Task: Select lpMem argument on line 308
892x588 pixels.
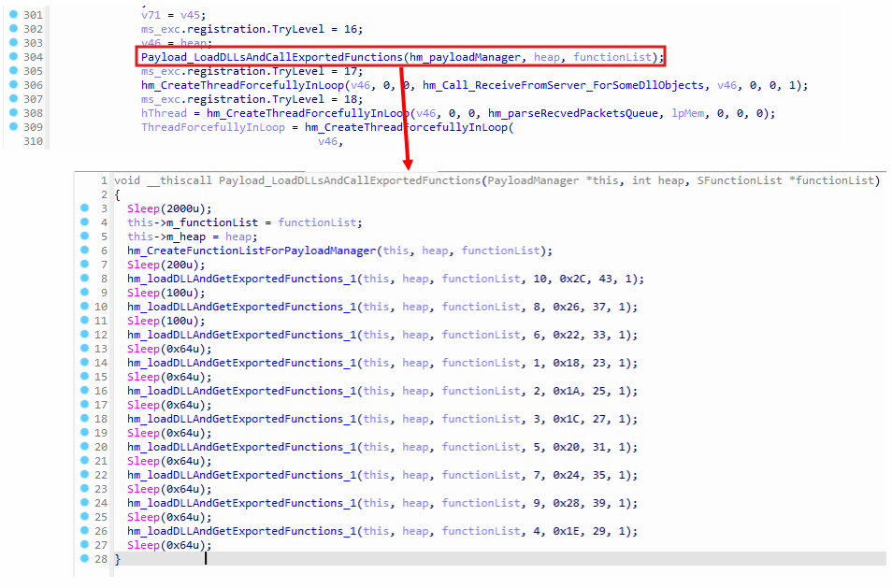Action: point(688,113)
